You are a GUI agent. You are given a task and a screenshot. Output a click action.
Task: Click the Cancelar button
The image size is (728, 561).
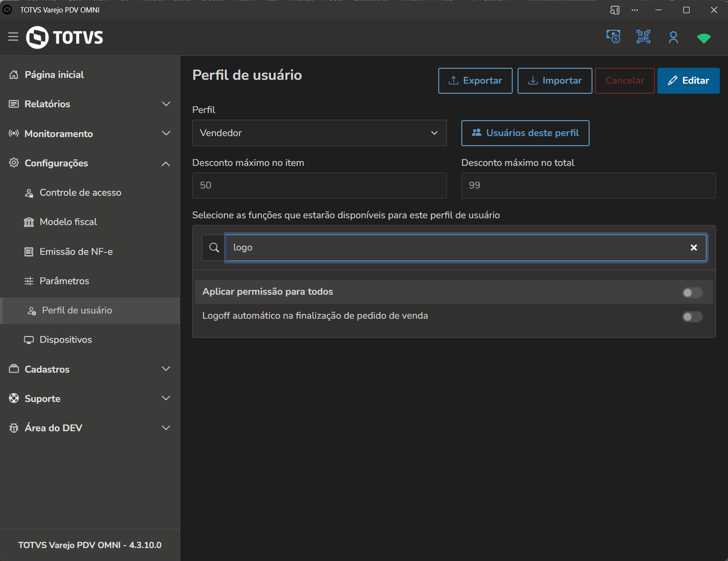point(625,81)
